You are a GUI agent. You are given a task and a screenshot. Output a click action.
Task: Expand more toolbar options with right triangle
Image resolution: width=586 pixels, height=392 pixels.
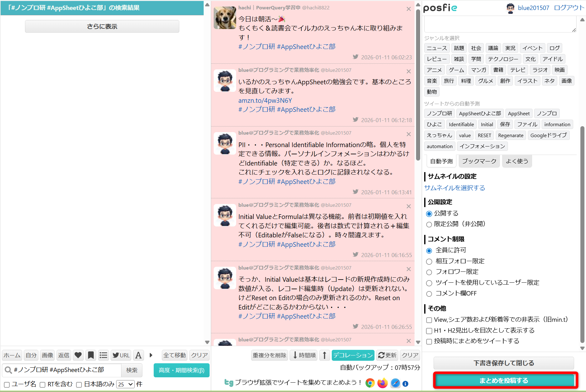(x=151, y=355)
